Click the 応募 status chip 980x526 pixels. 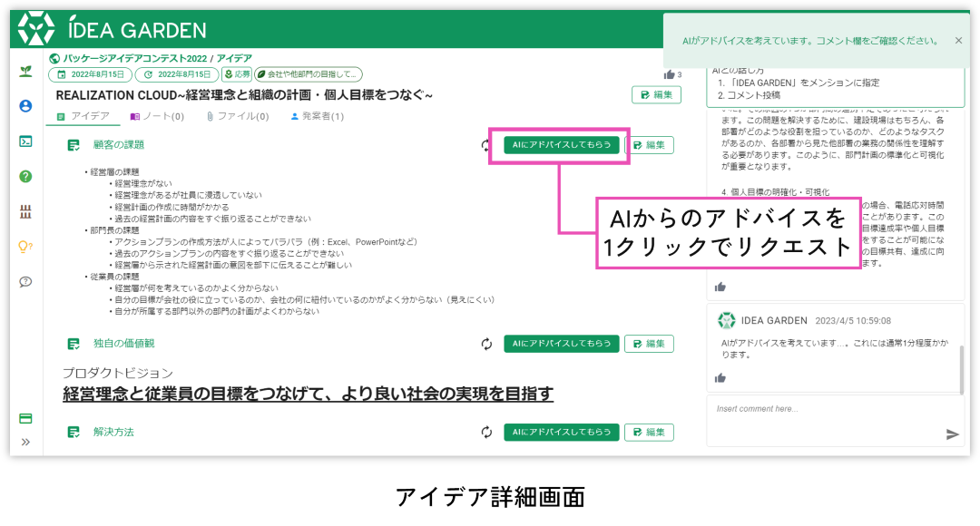point(237,74)
